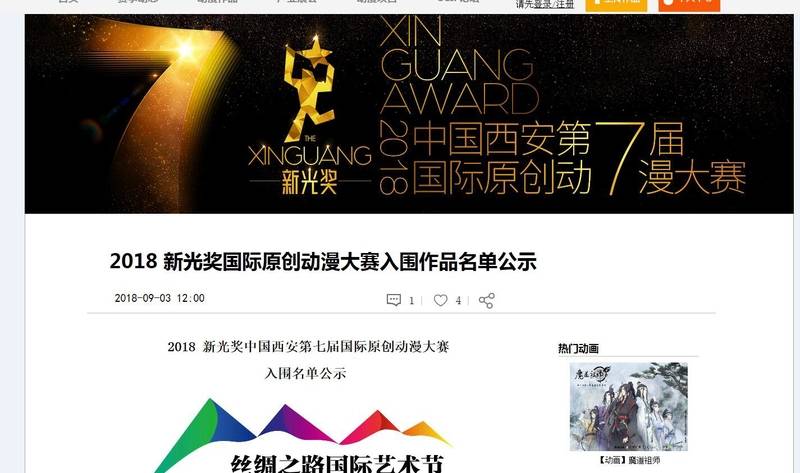Viewport: 800px width, 473px height.
Task: Click the 丝绸之路国际艺术节 colorful mountain logo
Action: click(x=301, y=436)
